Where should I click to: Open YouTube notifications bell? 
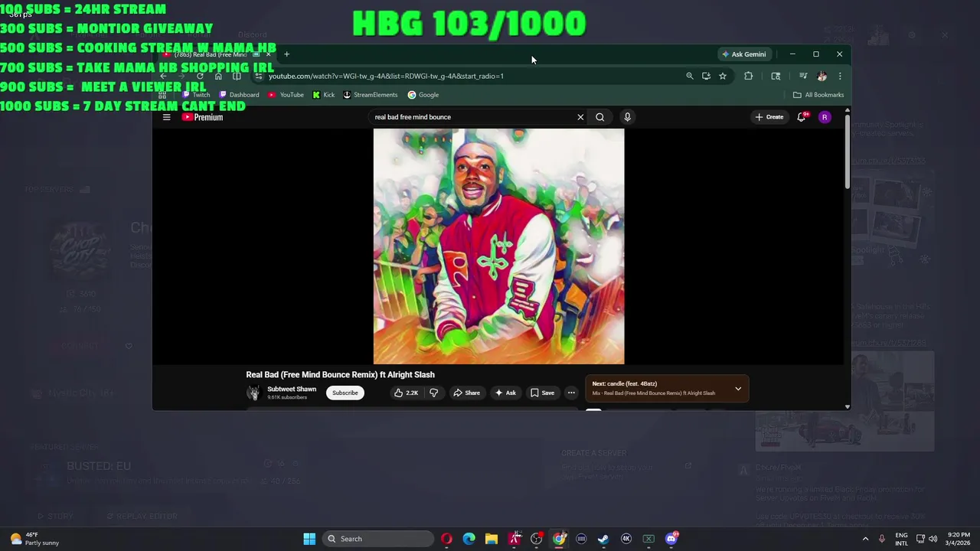[802, 117]
